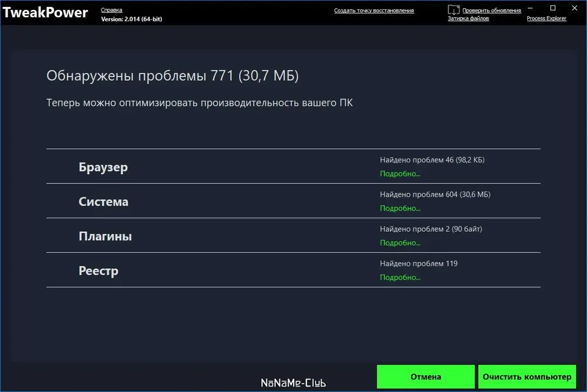The height and width of the screenshot is (392, 587).
Task: Select the Плагины category row
Action: click(293, 235)
